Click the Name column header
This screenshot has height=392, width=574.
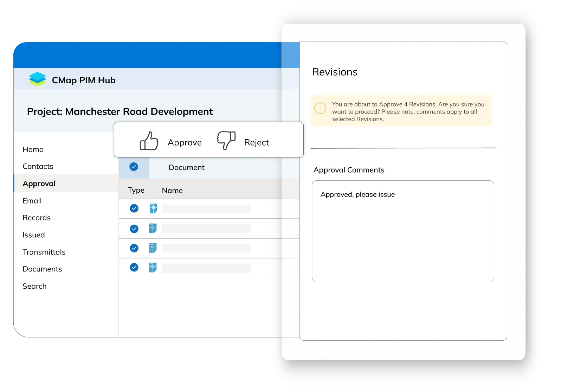pyautogui.click(x=172, y=191)
